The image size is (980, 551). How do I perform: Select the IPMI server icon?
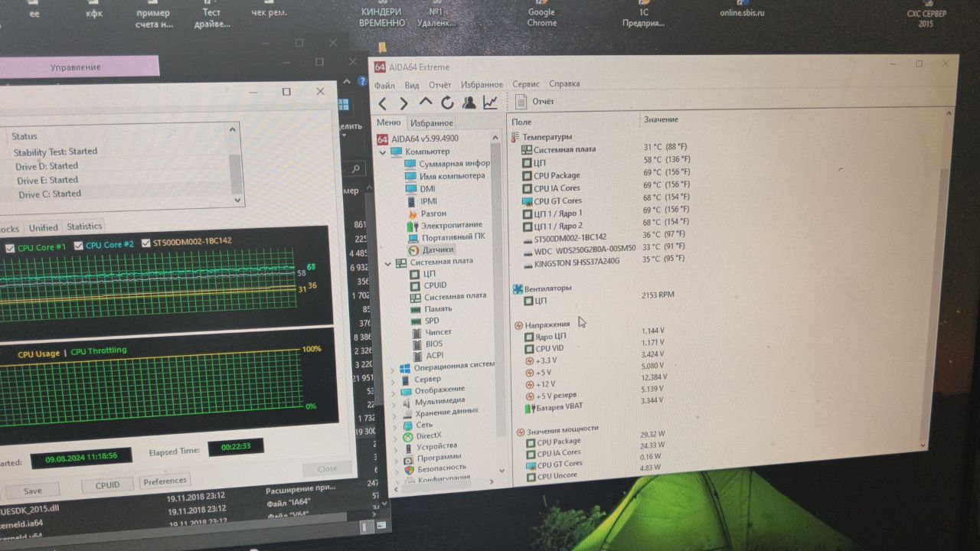(413, 201)
